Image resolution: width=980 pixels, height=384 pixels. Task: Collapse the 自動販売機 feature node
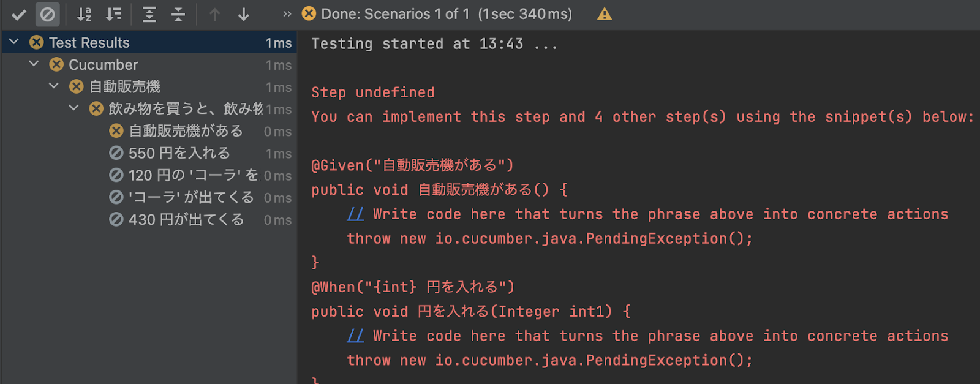pos(54,86)
